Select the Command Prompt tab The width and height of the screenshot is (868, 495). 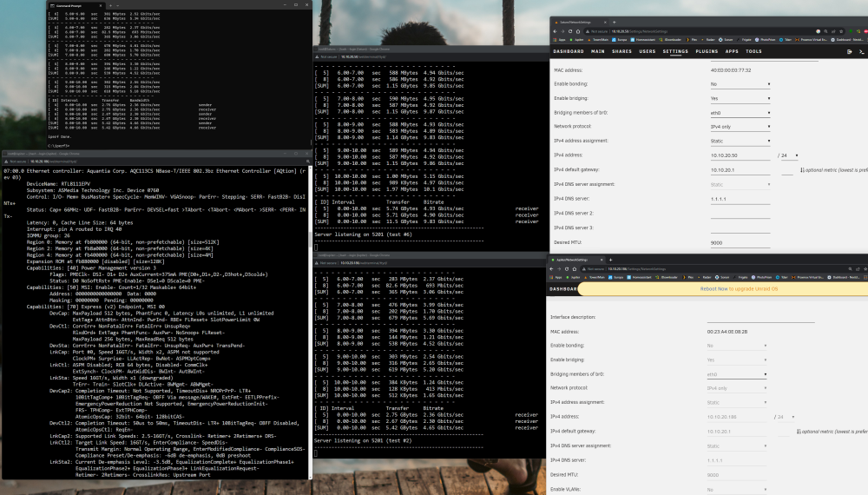click(x=76, y=5)
